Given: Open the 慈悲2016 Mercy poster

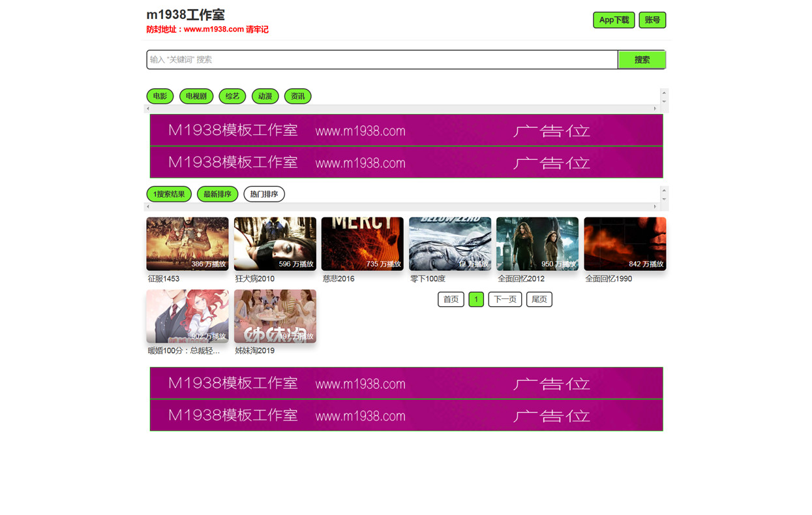Looking at the screenshot, I should (x=362, y=244).
